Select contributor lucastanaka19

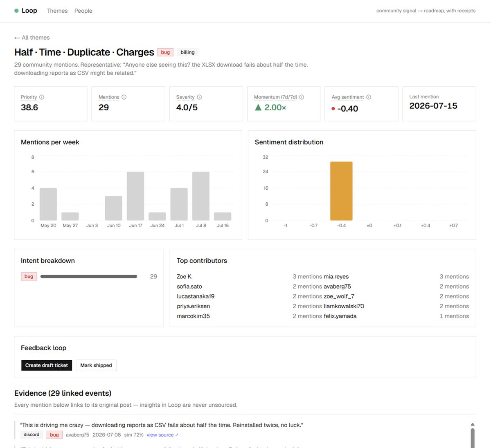196,296
